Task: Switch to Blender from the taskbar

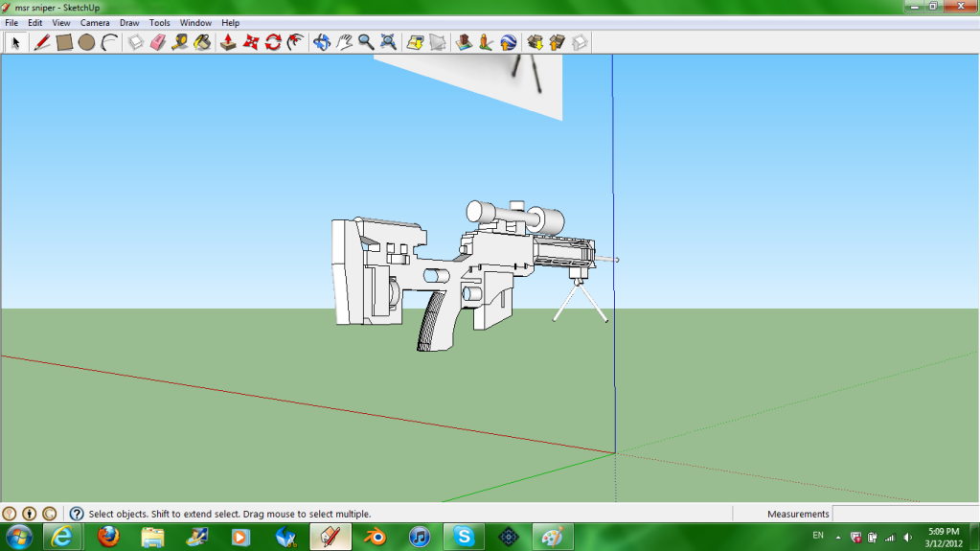Action: (374, 537)
